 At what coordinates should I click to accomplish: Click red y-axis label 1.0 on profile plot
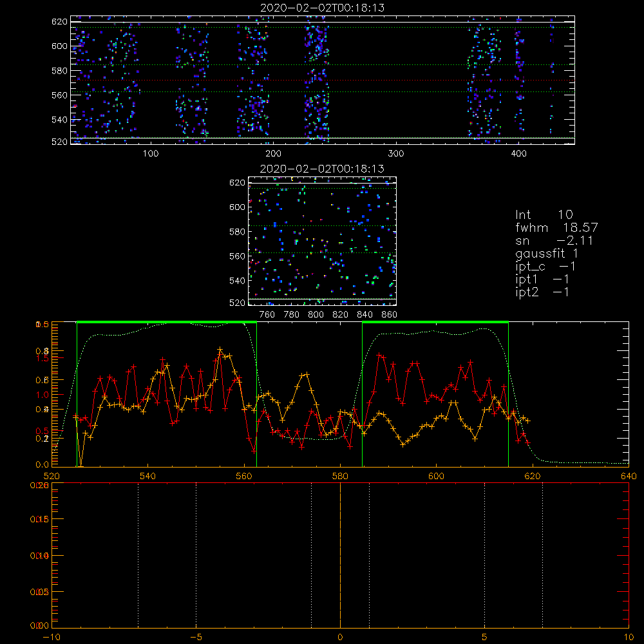point(43,394)
